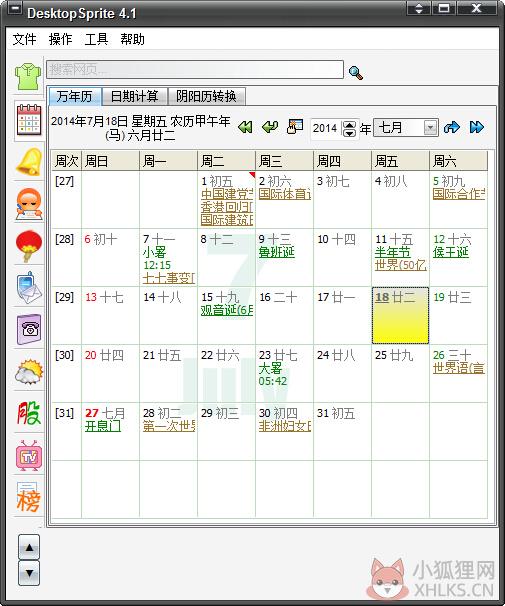Select the day 10 十四
This screenshot has width=505, height=606.
(342, 257)
